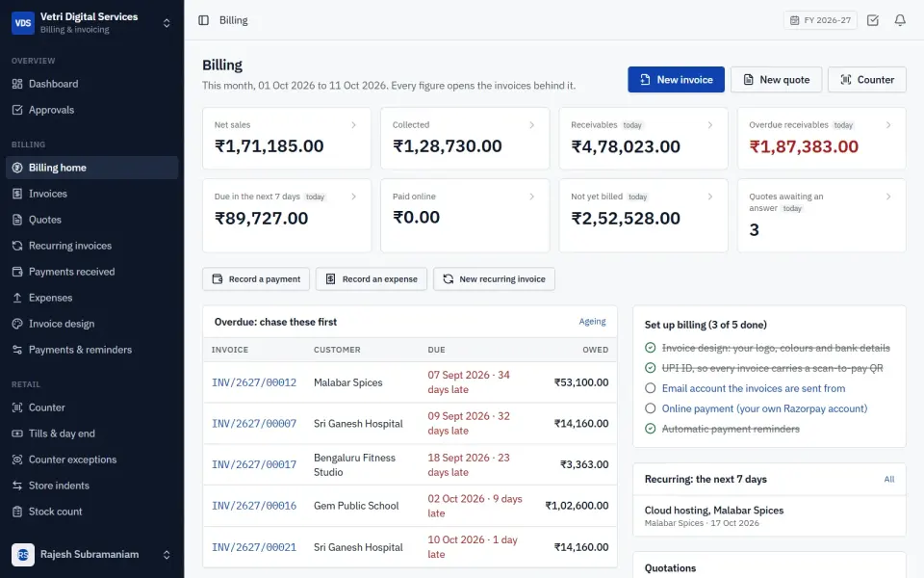Open invoice INV/2627/00021

[254, 547]
